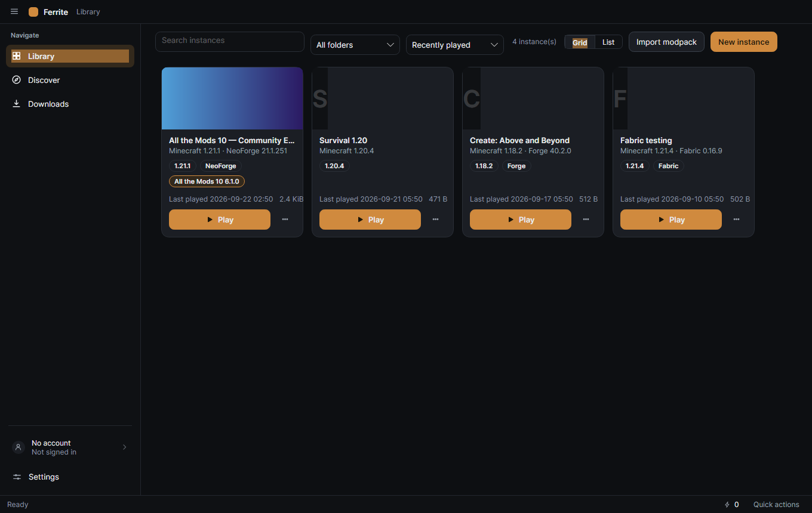This screenshot has width=812, height=513.
Task: Open the Recently played sort dropdown
Action: [455, 45]
